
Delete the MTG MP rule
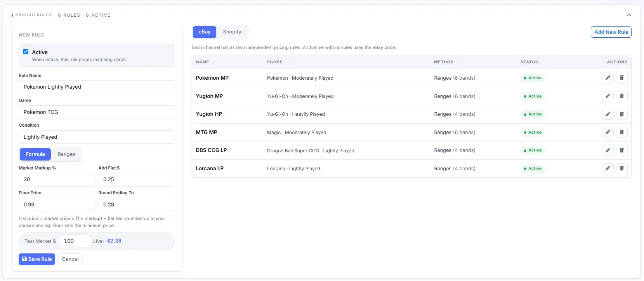point(621,132)
